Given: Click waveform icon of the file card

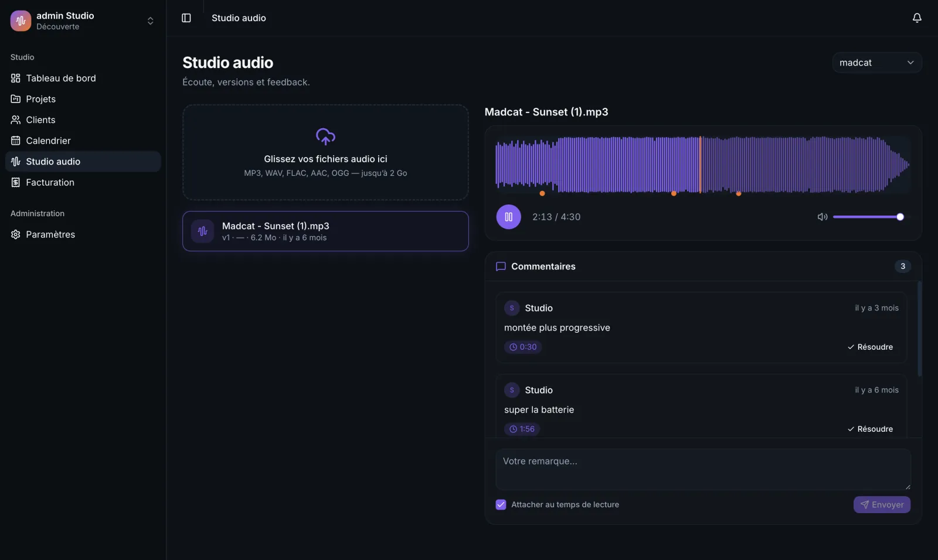Looking at the screenshot, I should pos(203,231).
